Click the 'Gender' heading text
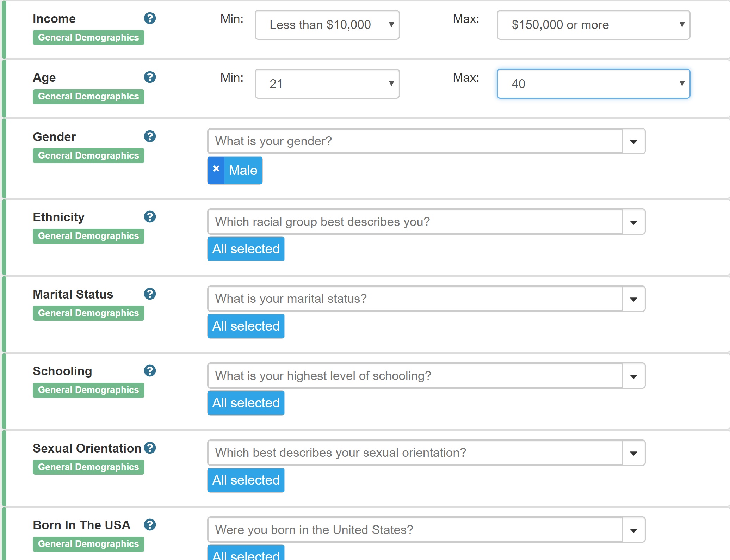The width and height of the screenshot is (730, 560). pyautogui.click(x=54, y=137)
